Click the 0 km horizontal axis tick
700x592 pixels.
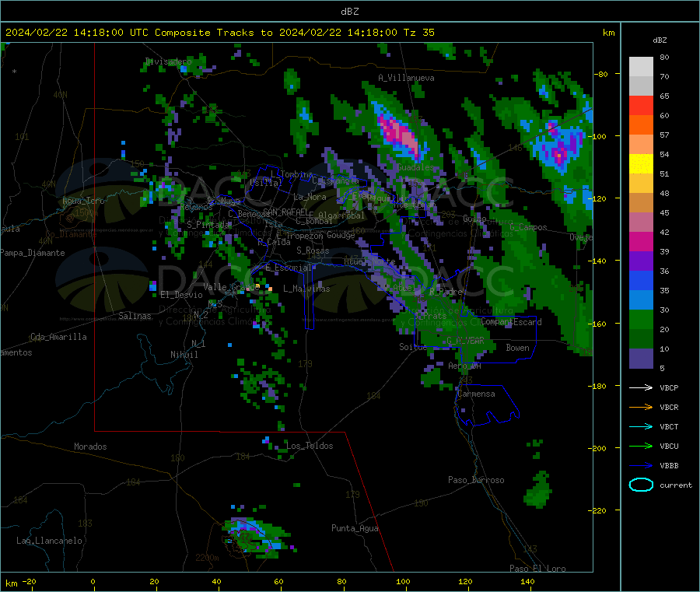click(93, 581)
